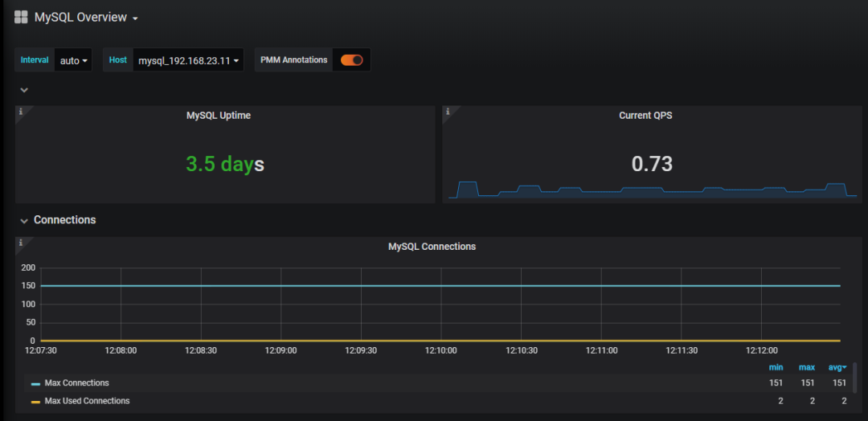Toggle the Max Connections legend series
This screenshot has width=868, height=421.
click(77, 383)
